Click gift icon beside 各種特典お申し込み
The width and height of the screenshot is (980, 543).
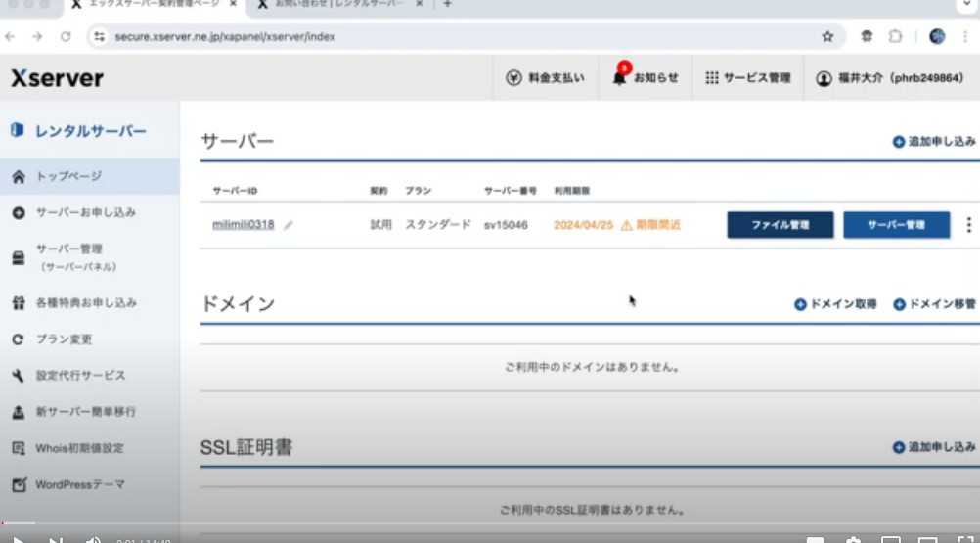(x=19, y=303)
